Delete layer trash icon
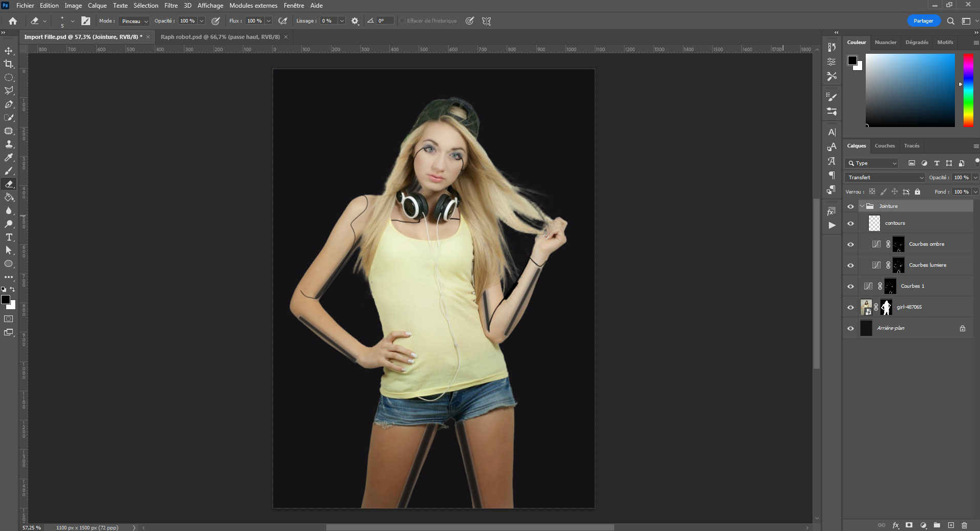The width and height of the screenshot is (980, 531). tap(965, 525)
